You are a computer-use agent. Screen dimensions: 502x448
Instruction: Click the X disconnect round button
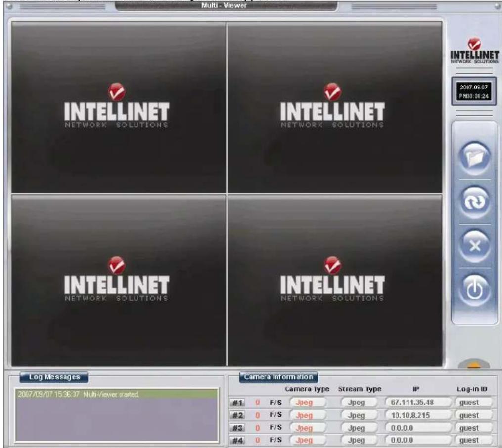474,246
